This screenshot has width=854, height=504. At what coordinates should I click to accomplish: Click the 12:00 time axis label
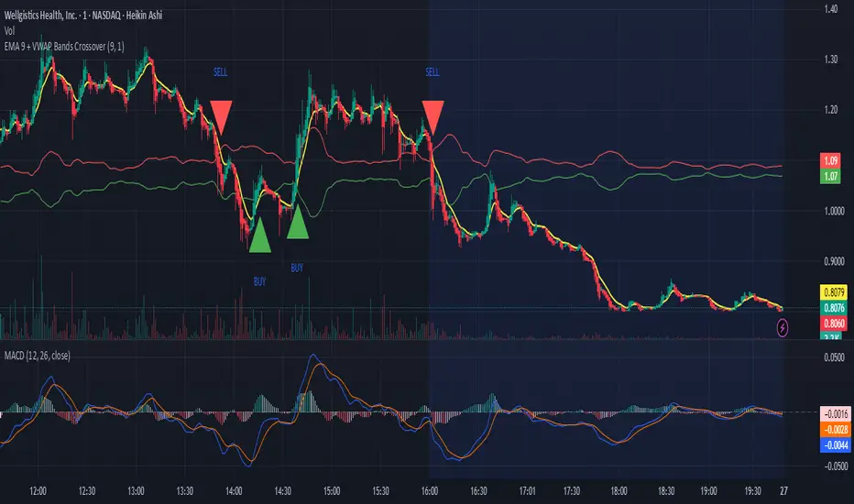[38, 491]
